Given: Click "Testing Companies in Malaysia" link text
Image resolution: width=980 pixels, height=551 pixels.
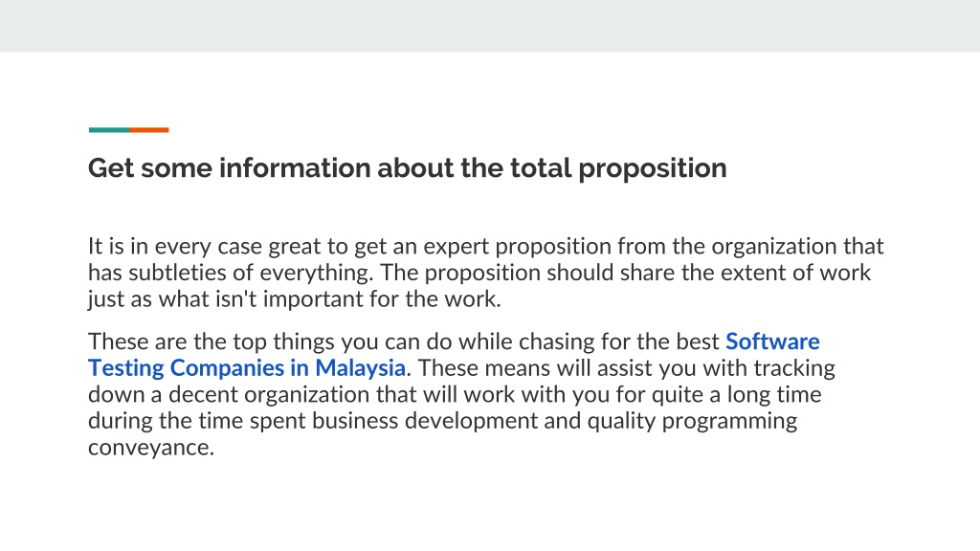Looking at the screenshot, I should point(247,368).
